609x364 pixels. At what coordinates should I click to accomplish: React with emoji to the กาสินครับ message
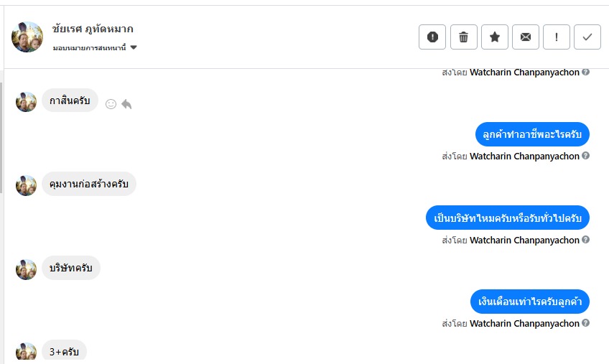[111, 104]
